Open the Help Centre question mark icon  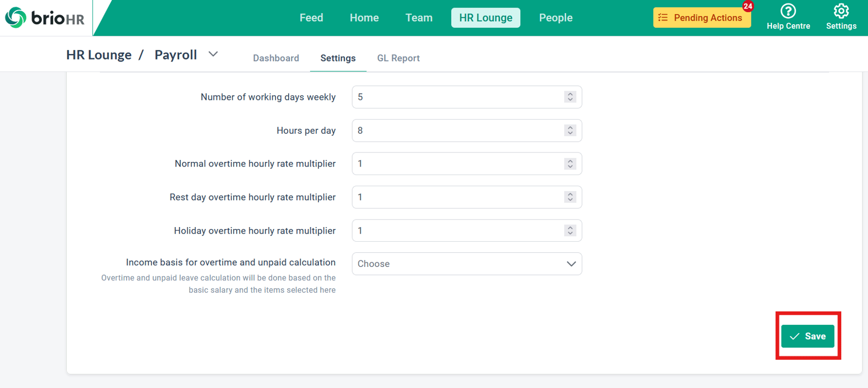point(788,11)
